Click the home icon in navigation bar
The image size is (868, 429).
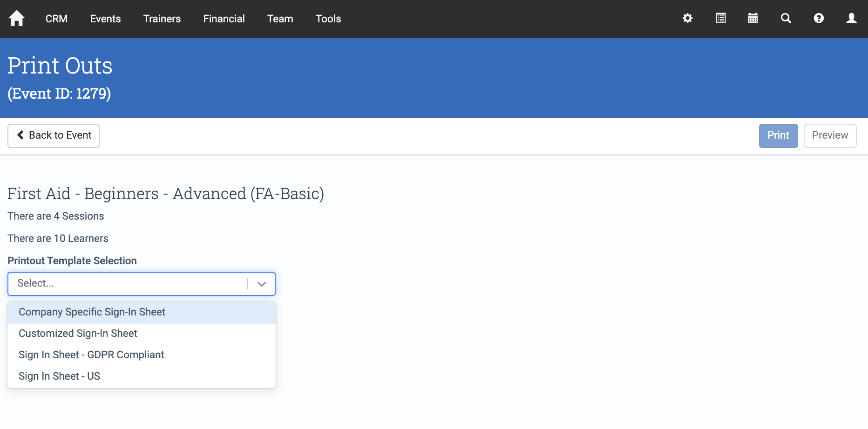(16, 19)
